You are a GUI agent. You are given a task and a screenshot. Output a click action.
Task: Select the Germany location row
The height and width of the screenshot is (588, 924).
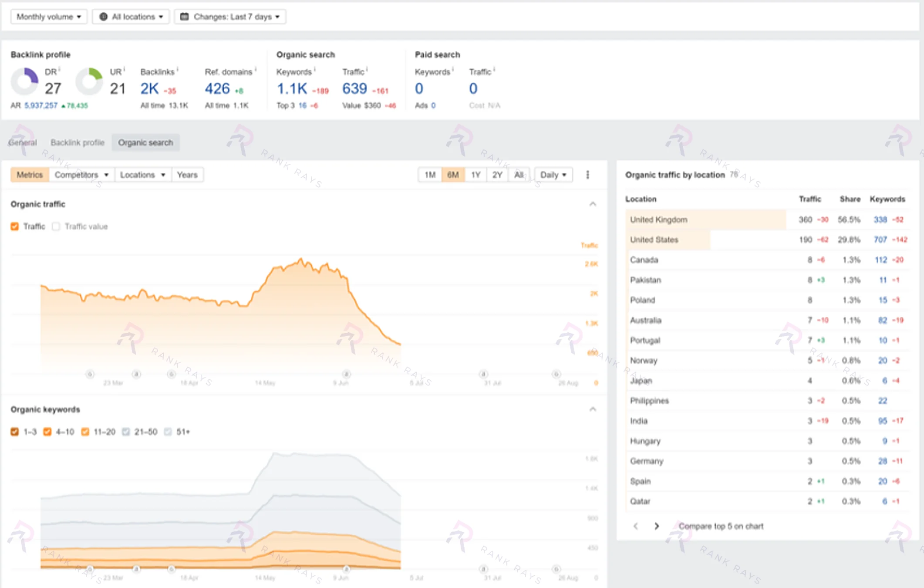768,461
